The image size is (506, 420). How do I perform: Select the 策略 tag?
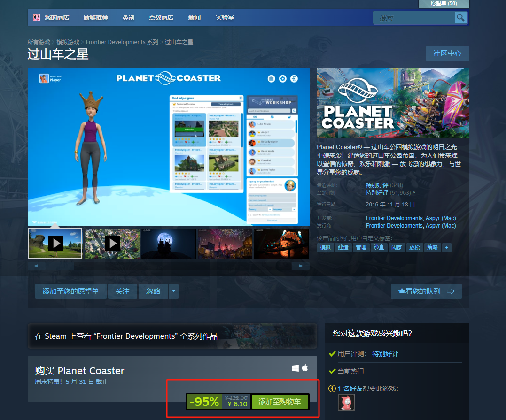[432, 247]
